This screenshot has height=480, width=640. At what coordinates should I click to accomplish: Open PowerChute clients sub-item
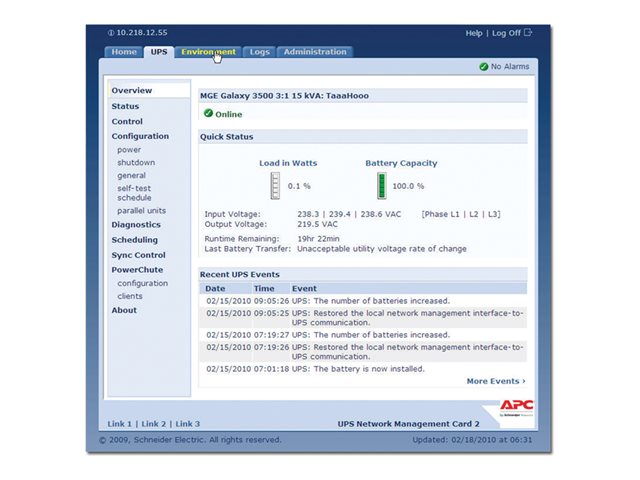130,296
